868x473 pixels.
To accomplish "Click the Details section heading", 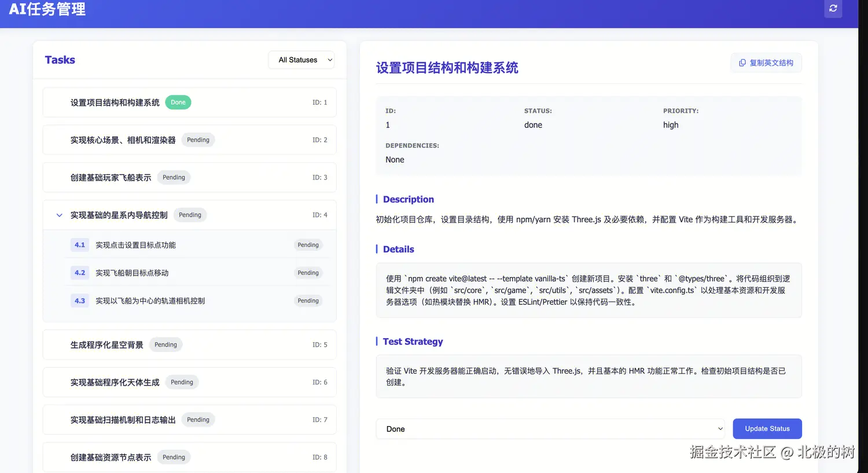I will point(399,249).
